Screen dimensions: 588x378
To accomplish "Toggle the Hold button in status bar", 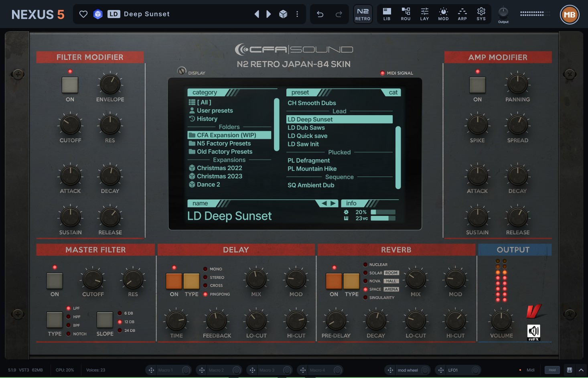I will [552, 370].
